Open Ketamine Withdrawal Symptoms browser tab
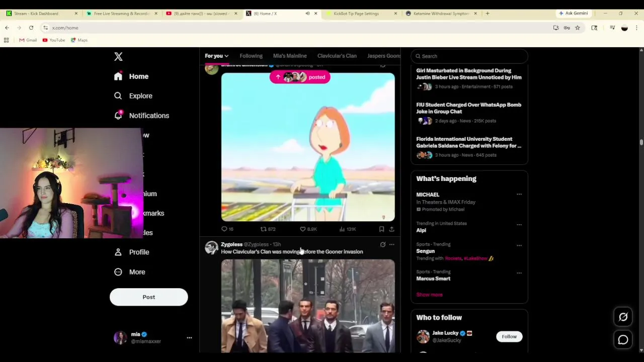644x362 pixels. 441,14
